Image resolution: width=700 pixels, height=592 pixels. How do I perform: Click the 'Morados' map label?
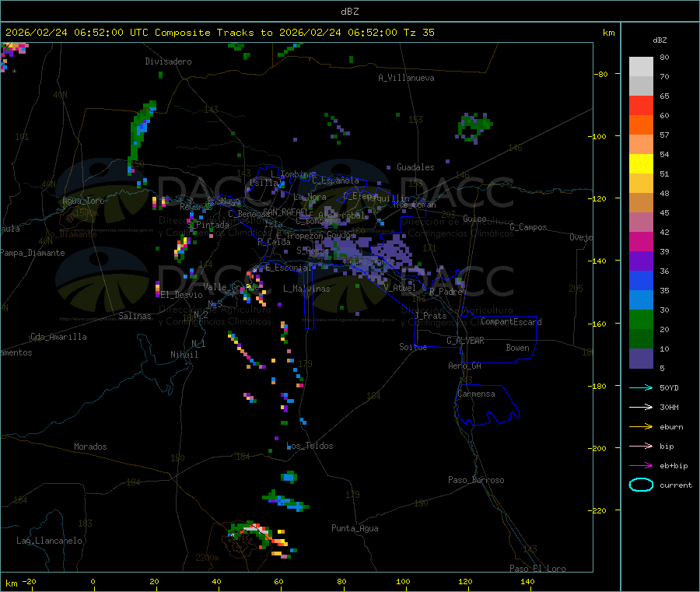click(90, 447)
